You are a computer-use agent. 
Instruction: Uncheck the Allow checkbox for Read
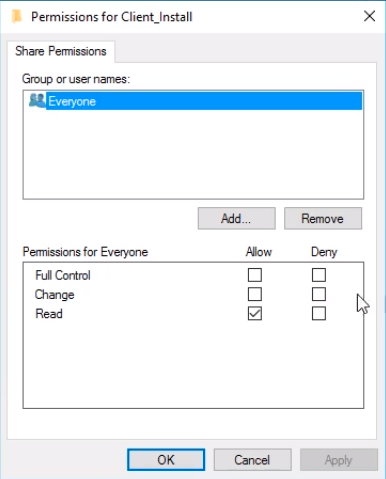pos(255,314)
